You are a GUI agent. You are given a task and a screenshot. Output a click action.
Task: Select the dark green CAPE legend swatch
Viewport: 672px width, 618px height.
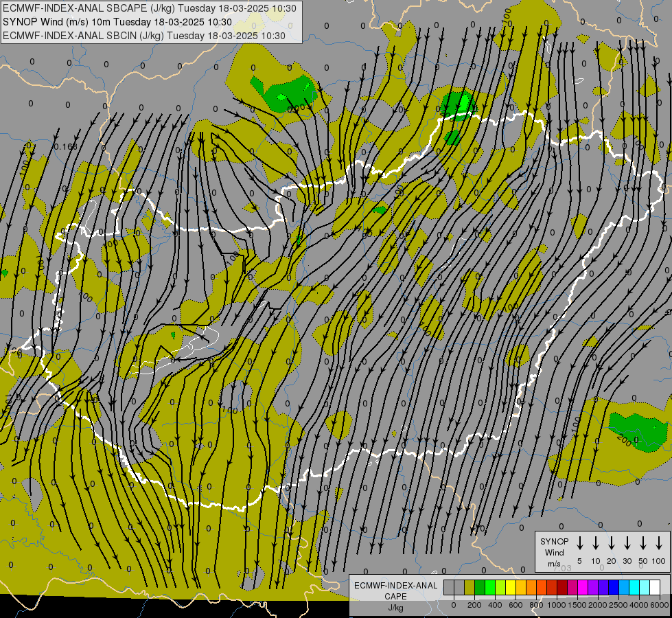[480, 587]
